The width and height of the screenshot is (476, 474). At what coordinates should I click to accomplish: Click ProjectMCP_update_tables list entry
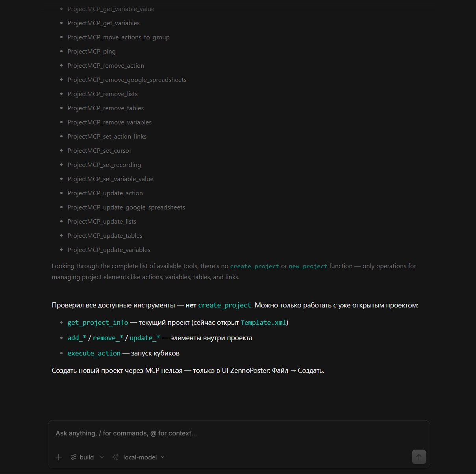[x=105, y=235]
